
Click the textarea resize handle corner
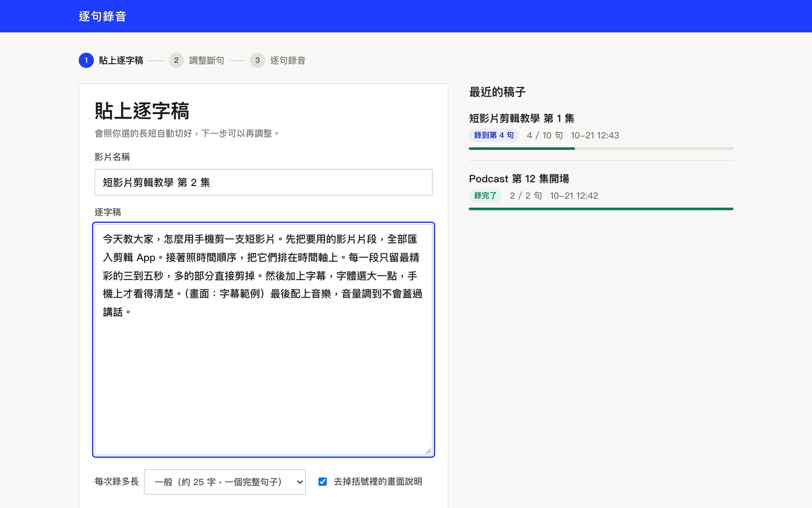point(429,451)
